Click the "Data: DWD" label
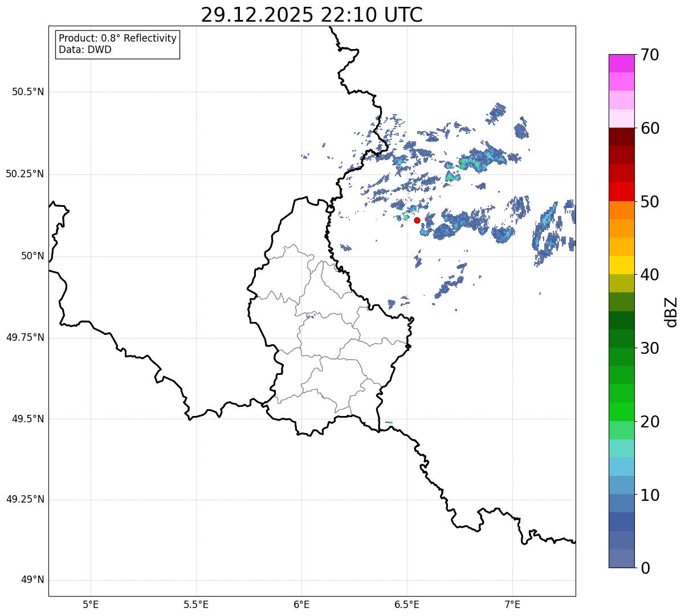This screenshot has width=685, height=616. [85, 50]
